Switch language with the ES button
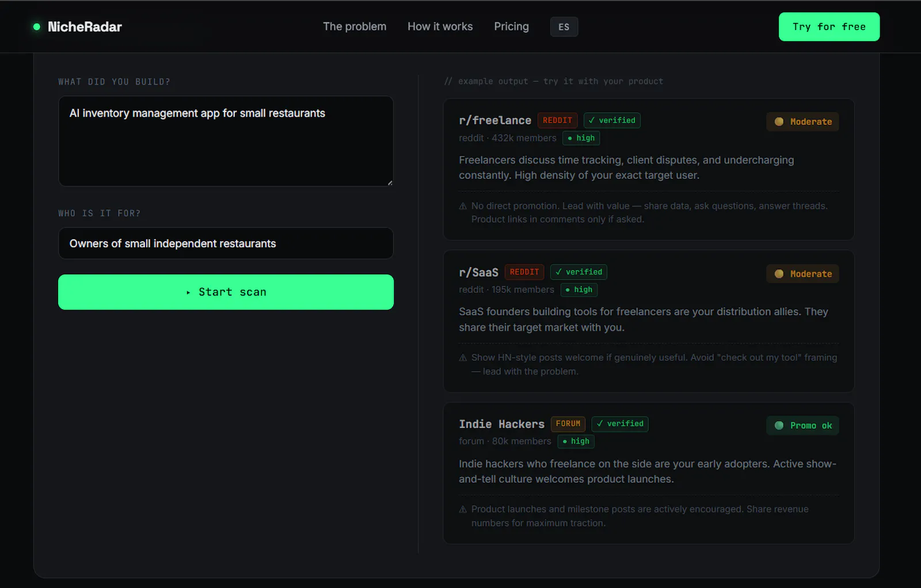This screenshot has height=588, width=921. (x=564, y=27)
